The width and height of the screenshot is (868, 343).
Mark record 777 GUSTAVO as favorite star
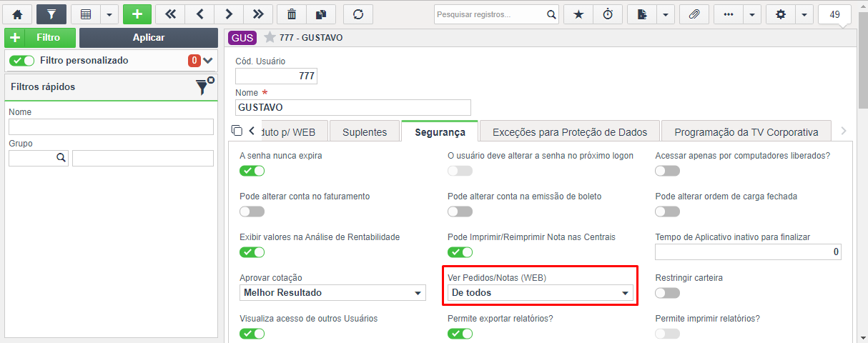[x=270, y=37]
